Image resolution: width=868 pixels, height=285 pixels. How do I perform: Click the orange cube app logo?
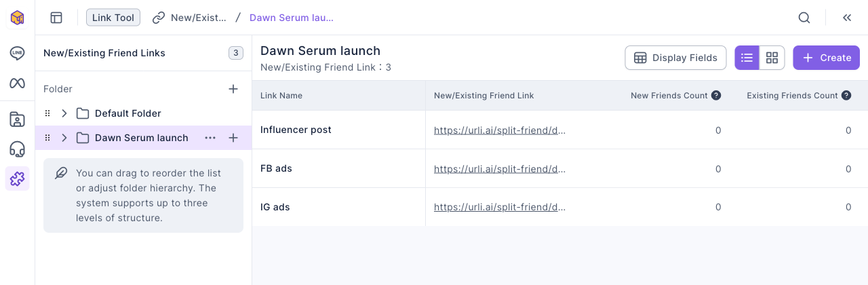click(x=17, y=18)
